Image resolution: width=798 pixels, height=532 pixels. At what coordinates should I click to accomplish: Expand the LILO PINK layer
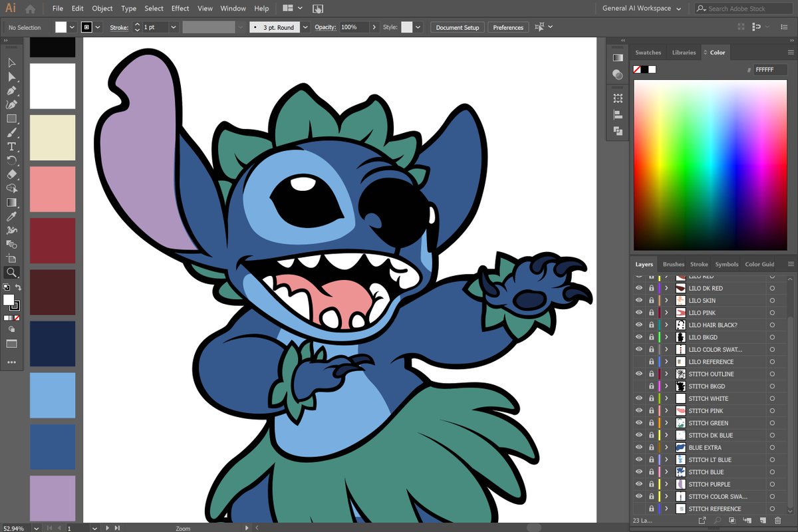tap(666, 313)
